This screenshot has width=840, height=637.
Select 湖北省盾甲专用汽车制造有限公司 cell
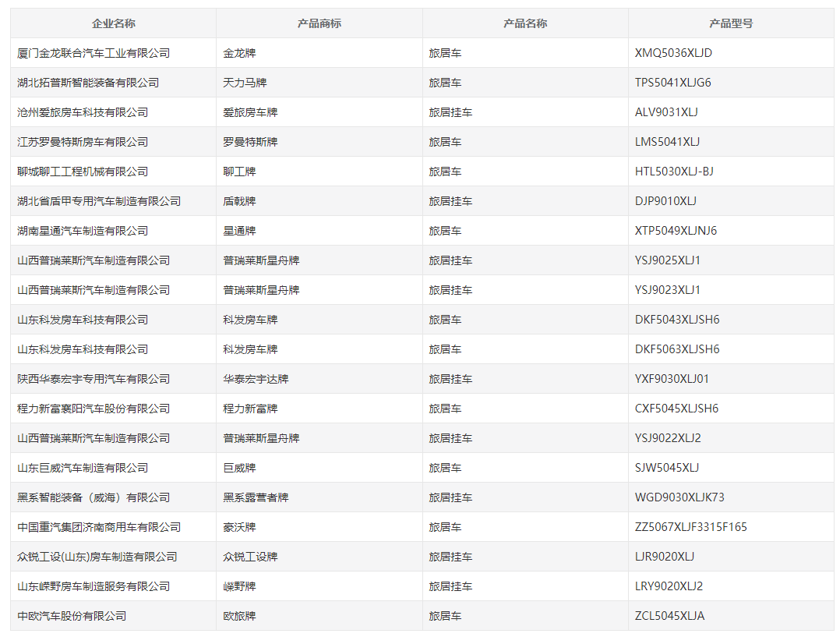pos(113,201)
